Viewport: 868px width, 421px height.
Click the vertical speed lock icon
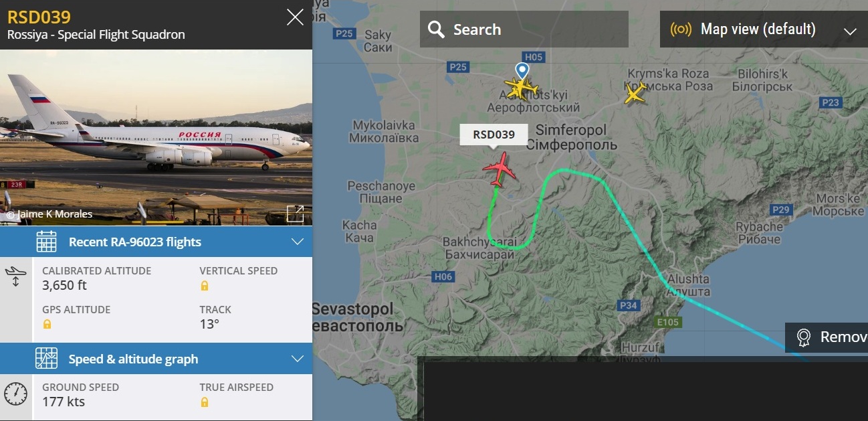205,286
